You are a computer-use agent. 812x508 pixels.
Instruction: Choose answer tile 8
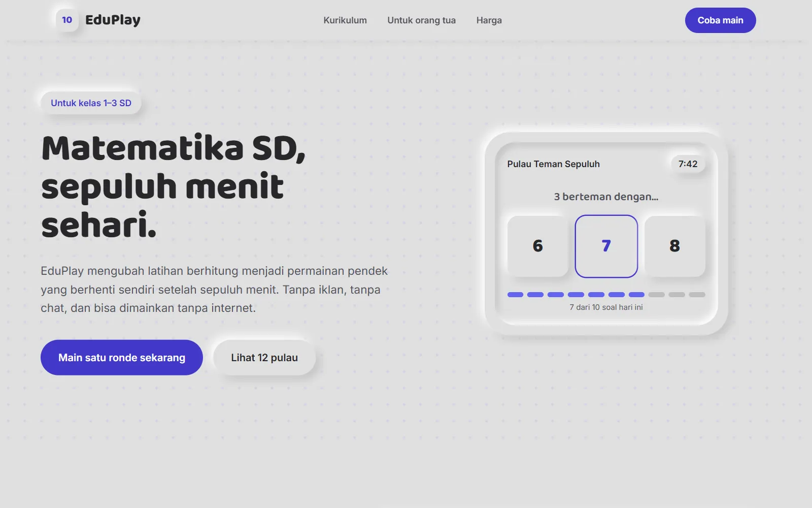[x=674, y=246]
